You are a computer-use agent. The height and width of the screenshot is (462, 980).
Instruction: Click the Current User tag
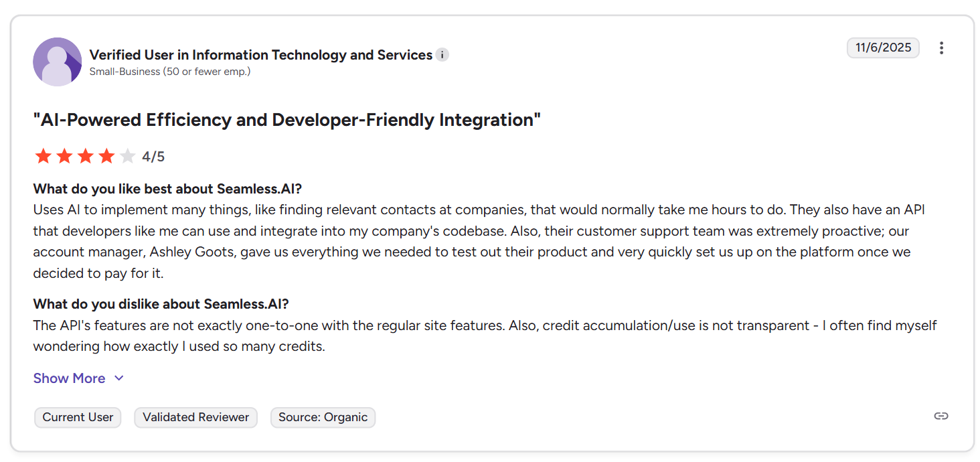click(x=78, y=417)
